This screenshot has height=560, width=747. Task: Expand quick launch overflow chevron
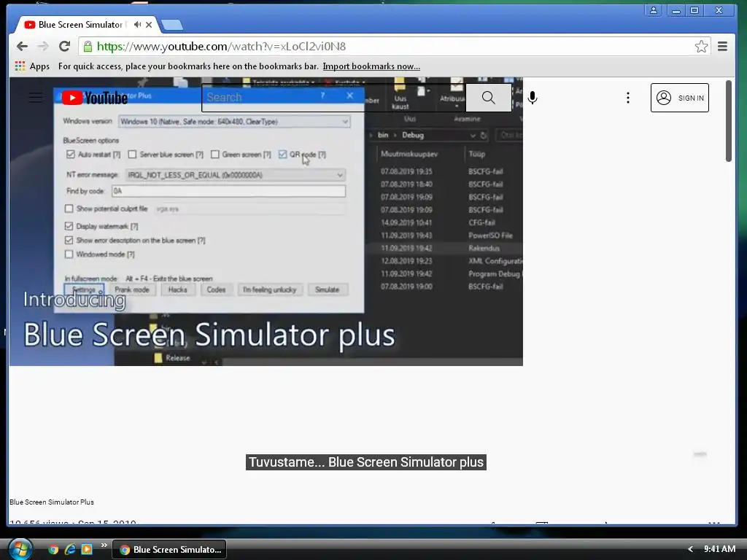[104, 545]
